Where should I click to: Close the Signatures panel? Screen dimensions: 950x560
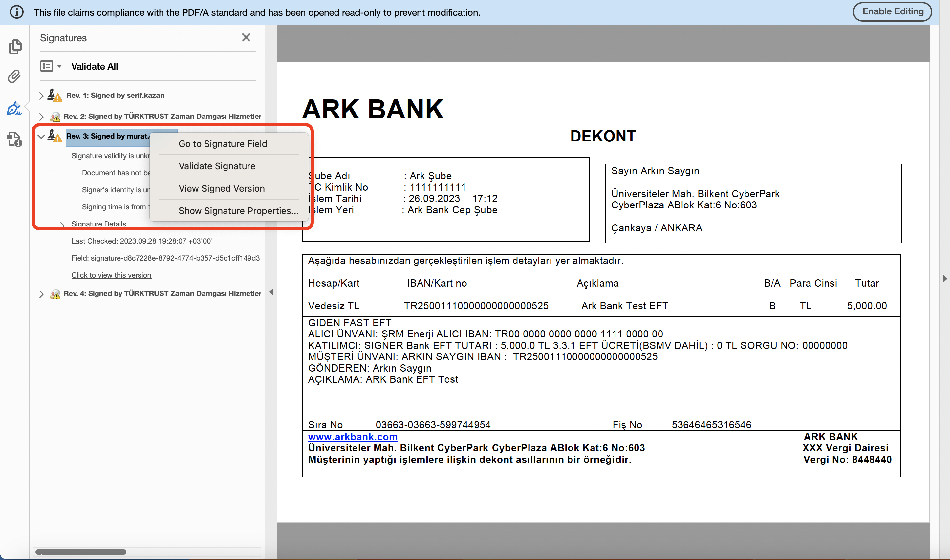[x=246, y=37]
